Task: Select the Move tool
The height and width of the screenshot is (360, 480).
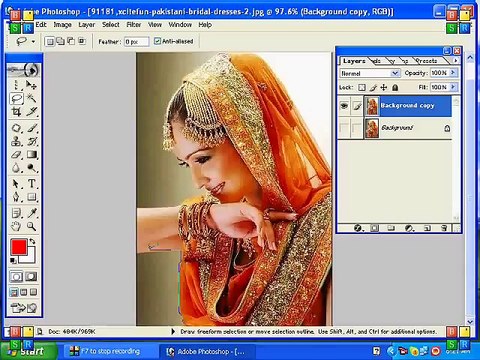Action: click(x=32, y=85)
